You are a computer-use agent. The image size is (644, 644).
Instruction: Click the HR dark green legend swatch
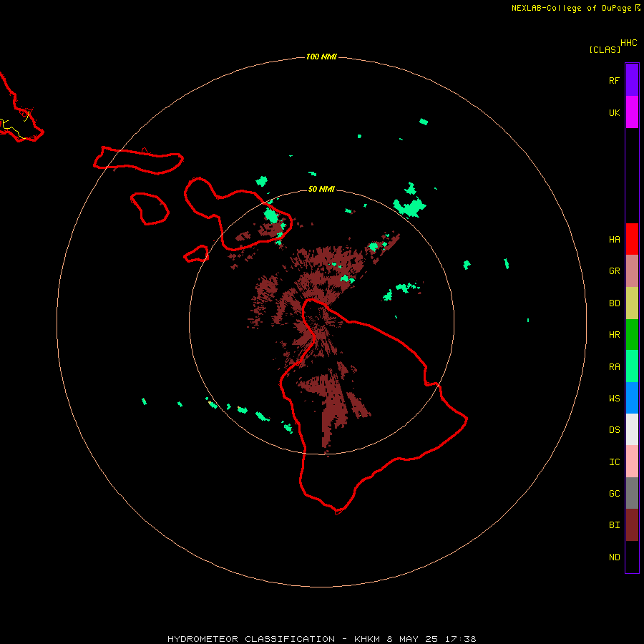tap(632, 335)
